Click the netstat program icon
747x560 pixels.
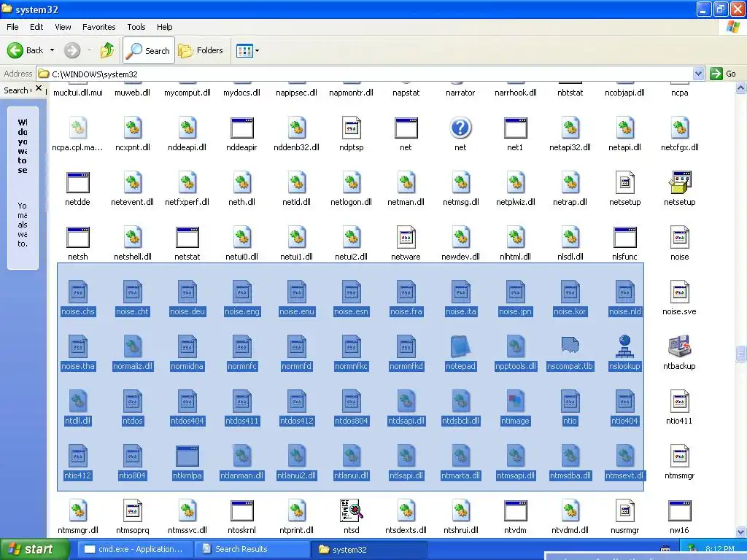pos(187,237)
